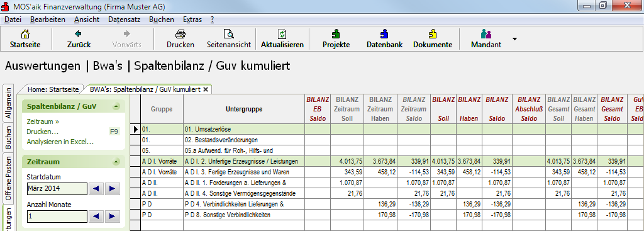Click the Anzahl Monate field
The height and width of the screenshot is (231, 644).
coord(57,216)
